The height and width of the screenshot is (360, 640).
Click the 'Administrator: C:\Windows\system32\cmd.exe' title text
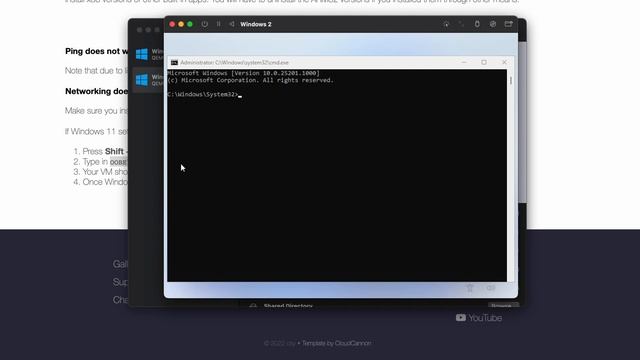(235, 62)
